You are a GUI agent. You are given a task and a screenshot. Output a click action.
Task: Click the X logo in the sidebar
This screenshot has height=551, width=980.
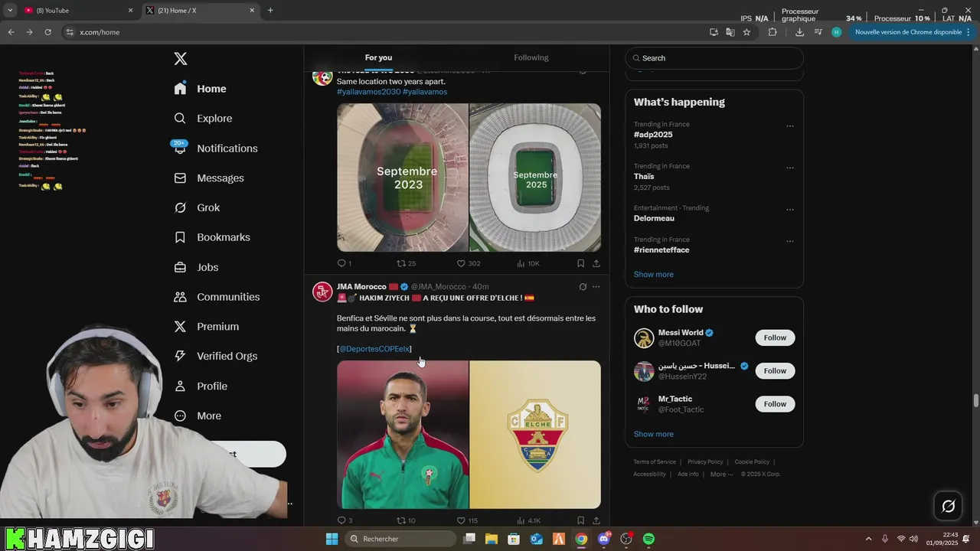pyautogui.click(x=181, y=59)
